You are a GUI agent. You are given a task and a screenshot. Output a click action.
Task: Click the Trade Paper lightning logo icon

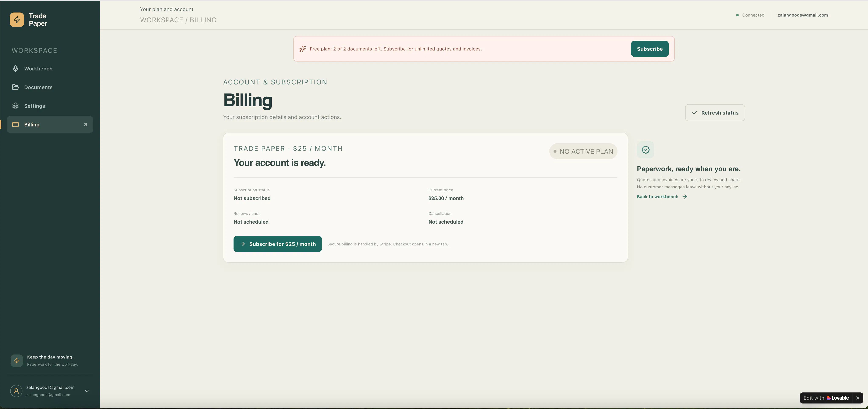[17, 20]
